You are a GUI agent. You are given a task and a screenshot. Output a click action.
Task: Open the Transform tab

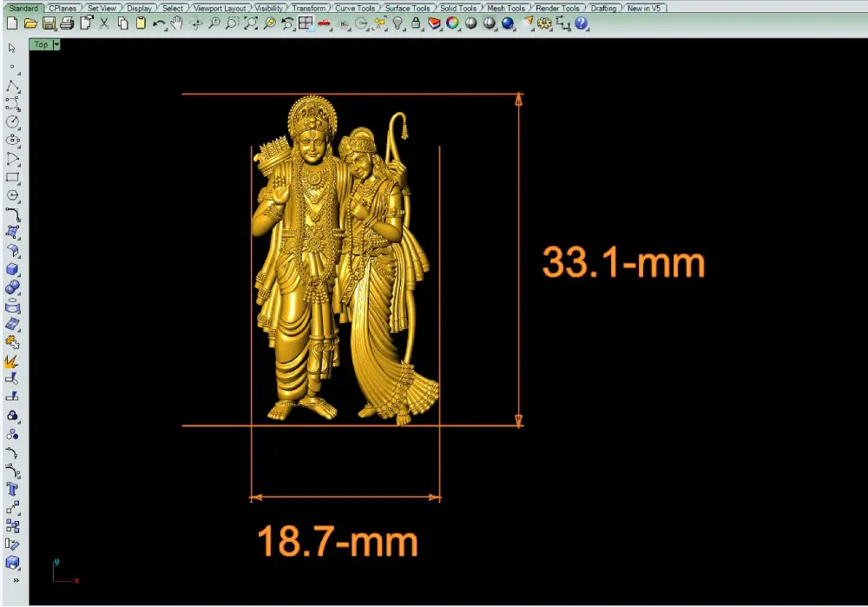(309, 9)
